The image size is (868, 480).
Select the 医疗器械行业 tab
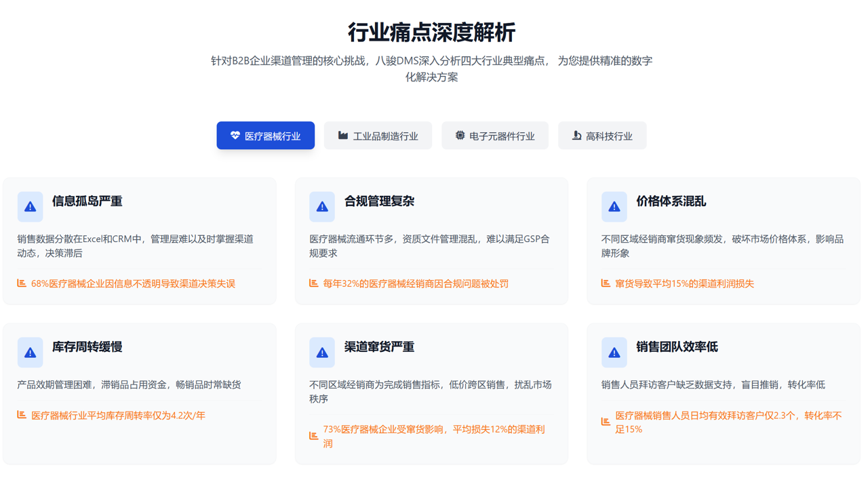pyautogui.click(x=265, y=135)
